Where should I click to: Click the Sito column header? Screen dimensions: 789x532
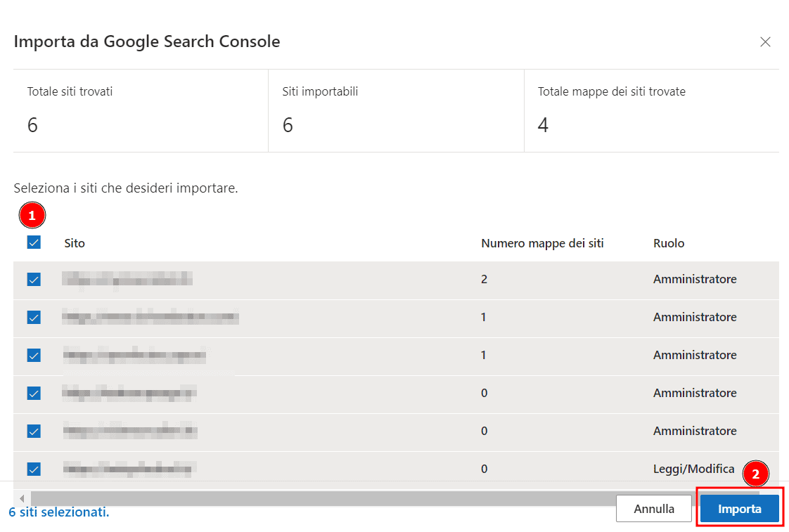click(74, 242)
